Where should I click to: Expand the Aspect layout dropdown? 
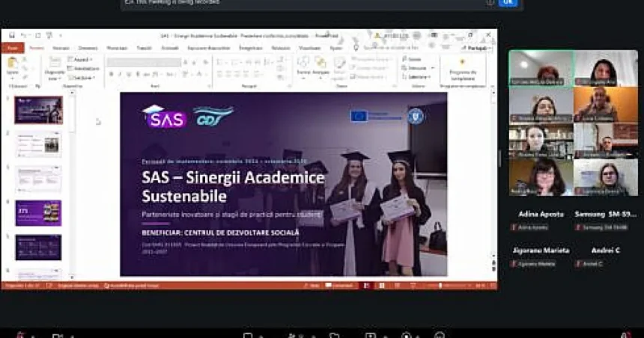80,60
